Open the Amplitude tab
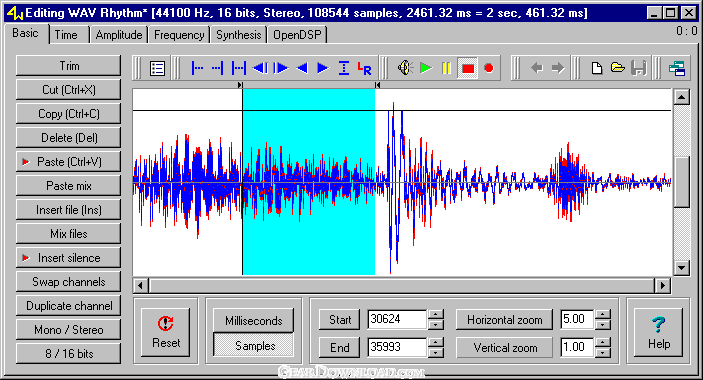Screen dimensions: 703x380 click(119, 35)
